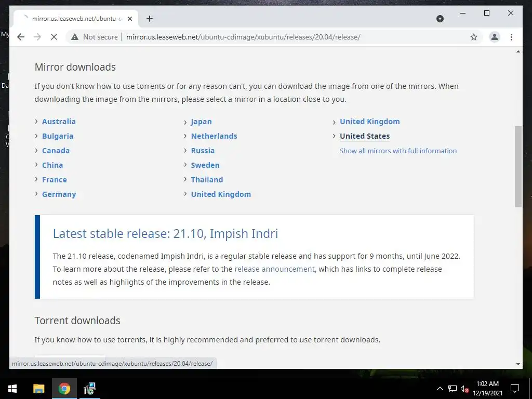Click the scrollbar up arrow

tap(518, 51)
